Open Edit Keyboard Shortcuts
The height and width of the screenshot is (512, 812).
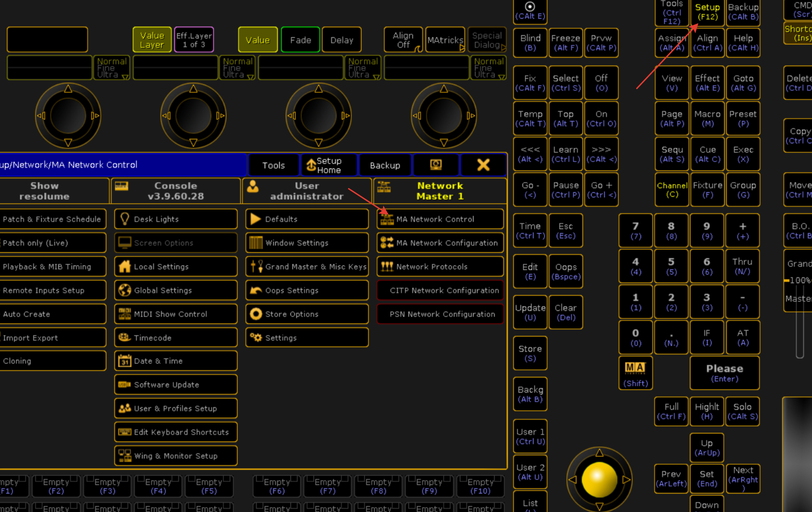pos(176,432)
